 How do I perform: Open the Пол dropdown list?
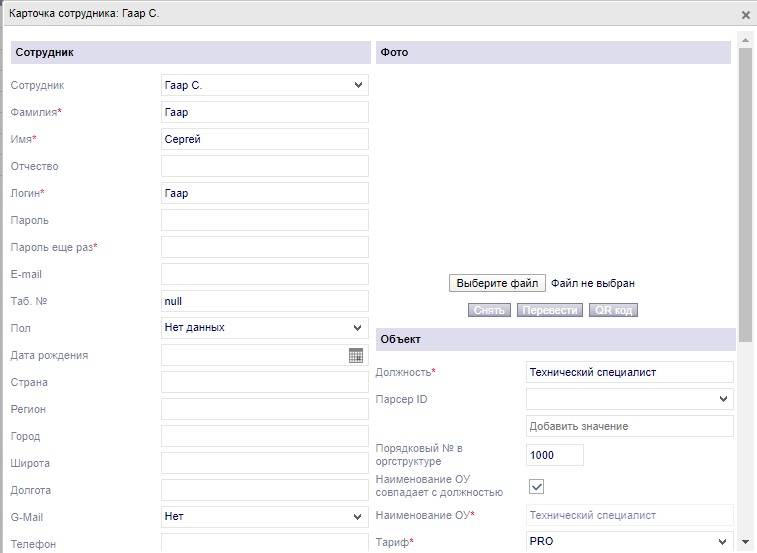click(x=264, y=328)
